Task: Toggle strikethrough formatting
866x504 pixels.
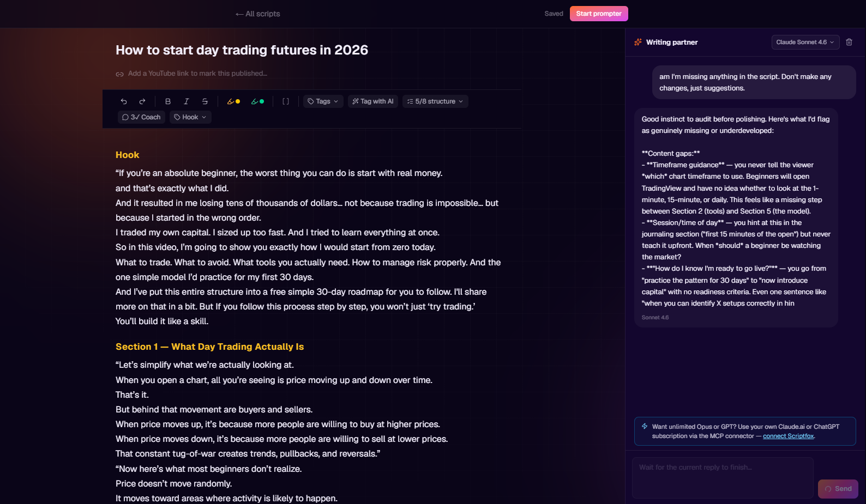Action: pyautogui.click(x=205, y=101)
